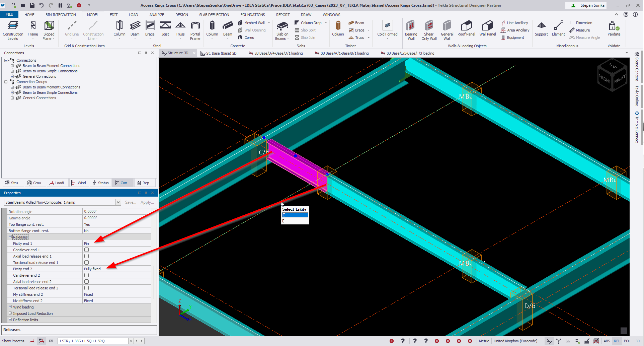This screenshot has width=644, height=346.
Task: Click the view cube TOP face
Action: 612,66
